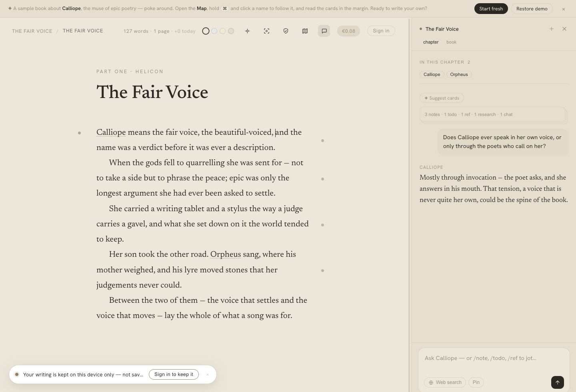Send message with the arrow button
The width and height of the screenshot is (576, 392).
558,382
